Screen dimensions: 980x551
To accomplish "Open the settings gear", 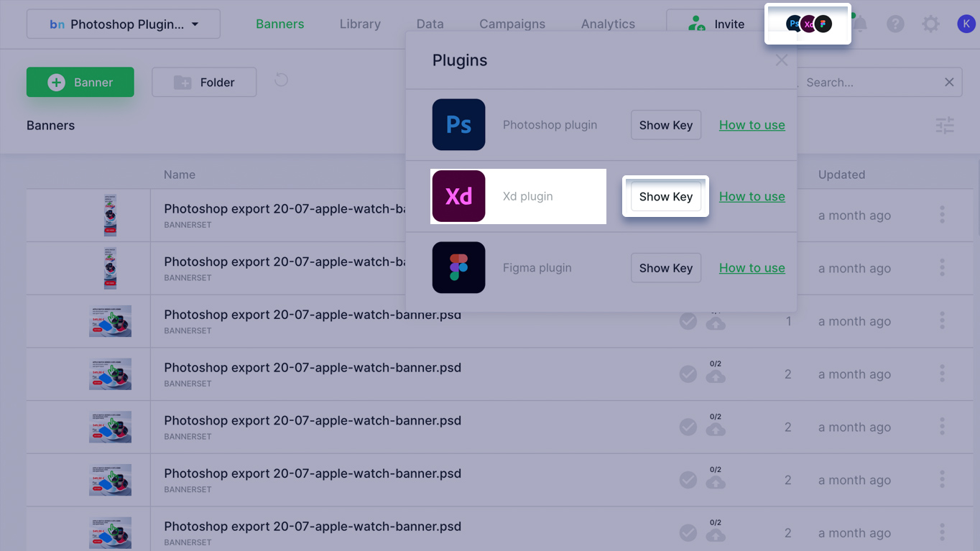I will pos(930,24).
